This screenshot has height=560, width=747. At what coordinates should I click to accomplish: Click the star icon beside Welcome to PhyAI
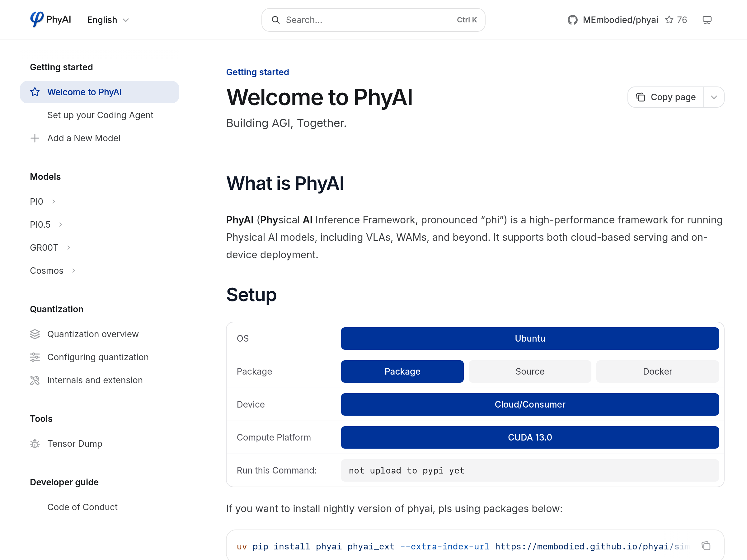coord(35,92)
